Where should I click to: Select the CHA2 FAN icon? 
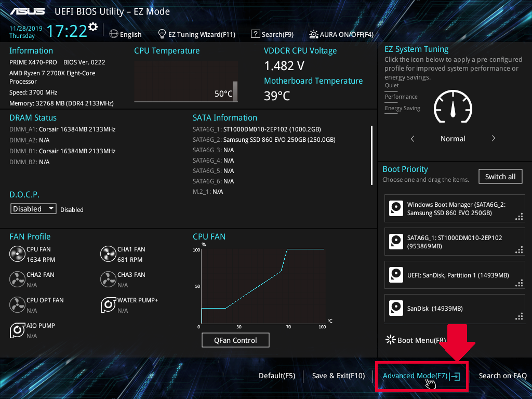(17, 280)
